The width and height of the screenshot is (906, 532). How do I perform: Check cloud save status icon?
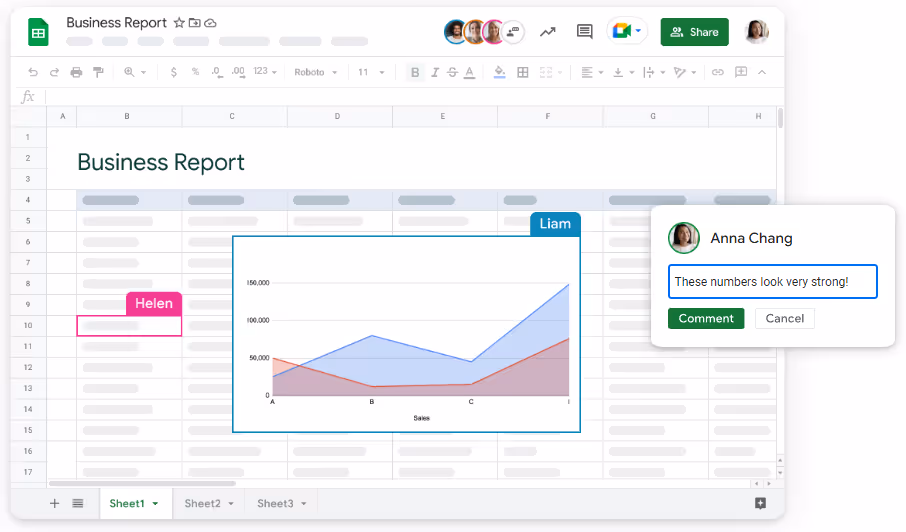(211, 23)
